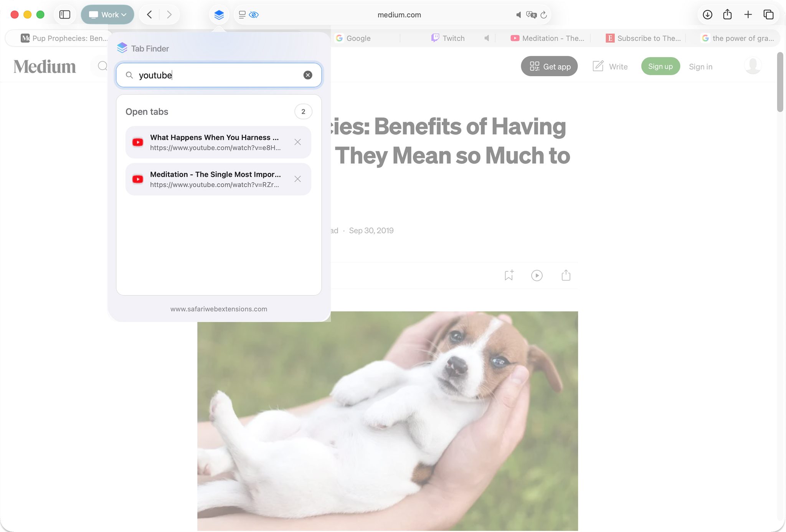Viewport: 786px width, 532px height.
Task: Open the Work profile dropdown
Action: pyautogui.click(x=107, y=15)
